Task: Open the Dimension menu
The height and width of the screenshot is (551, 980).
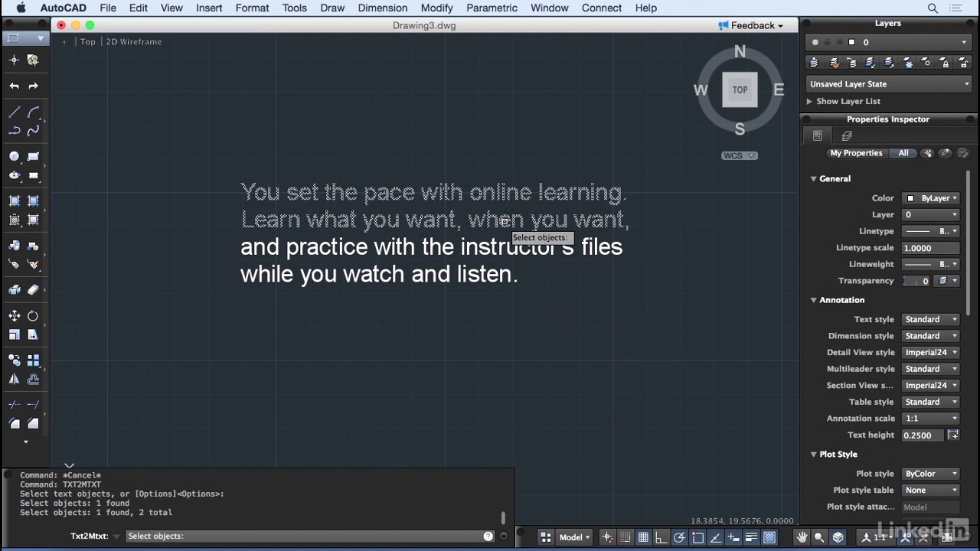Action: click(x=382, y=8)
